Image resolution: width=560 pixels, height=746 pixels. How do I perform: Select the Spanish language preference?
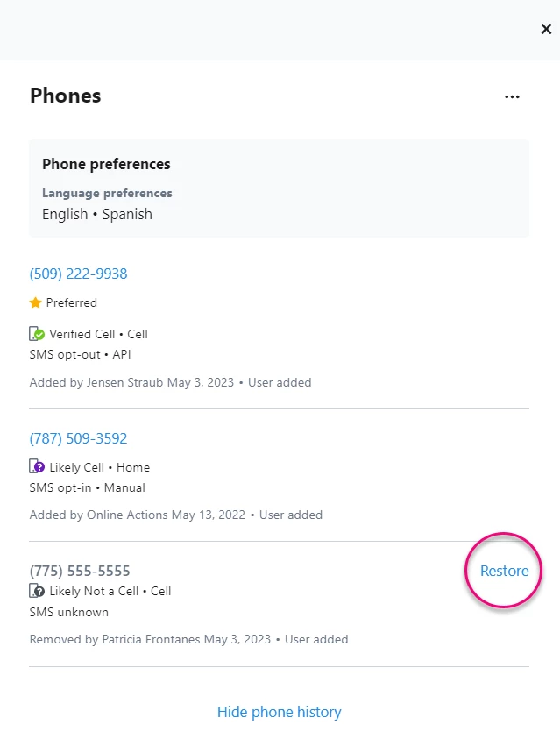(128, 213)
